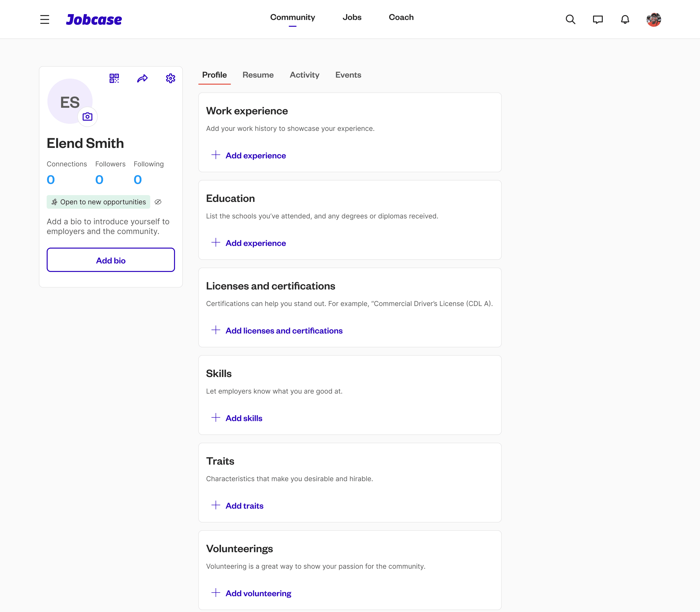The height and width of the screenshot is (612, 700).
Task: Open the messages chat icon
Action: tap(598, 19)
